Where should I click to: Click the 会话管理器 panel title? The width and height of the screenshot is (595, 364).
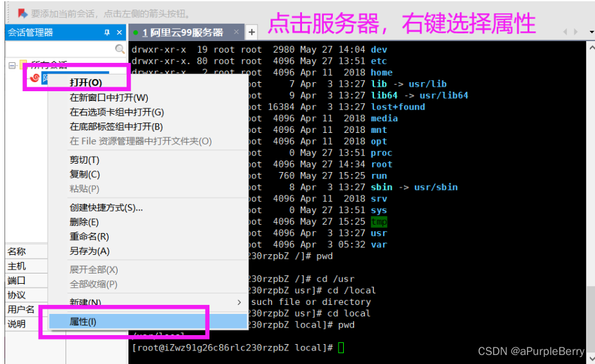tap(30, 33)
